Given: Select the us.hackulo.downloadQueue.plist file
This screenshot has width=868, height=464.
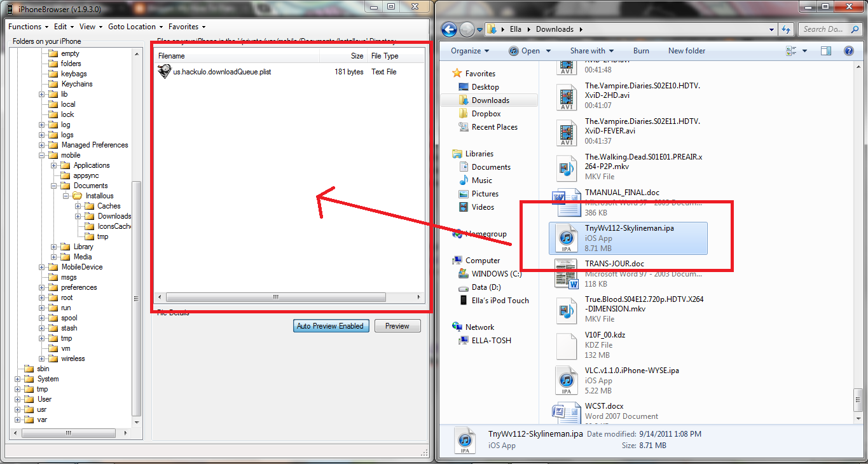Looking at the screenshot, I should [x=222, y=72].
